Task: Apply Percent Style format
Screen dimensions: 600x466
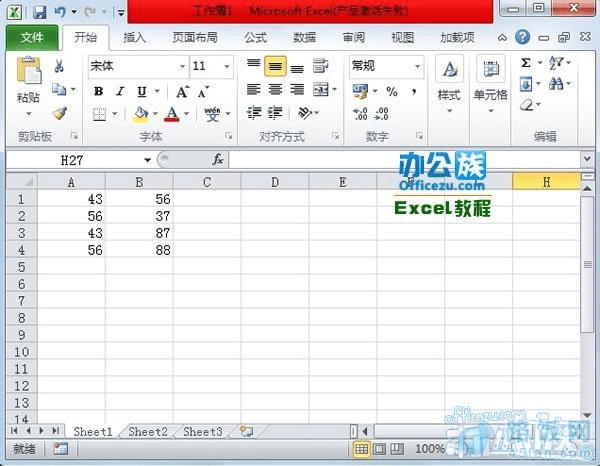Action: click(x=391, y=91)
